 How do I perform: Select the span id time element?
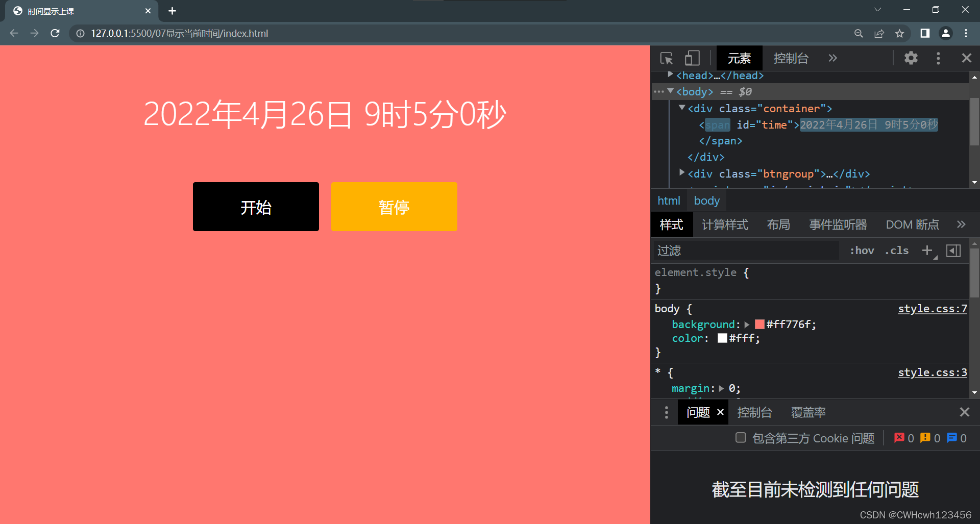coord(818,124)
